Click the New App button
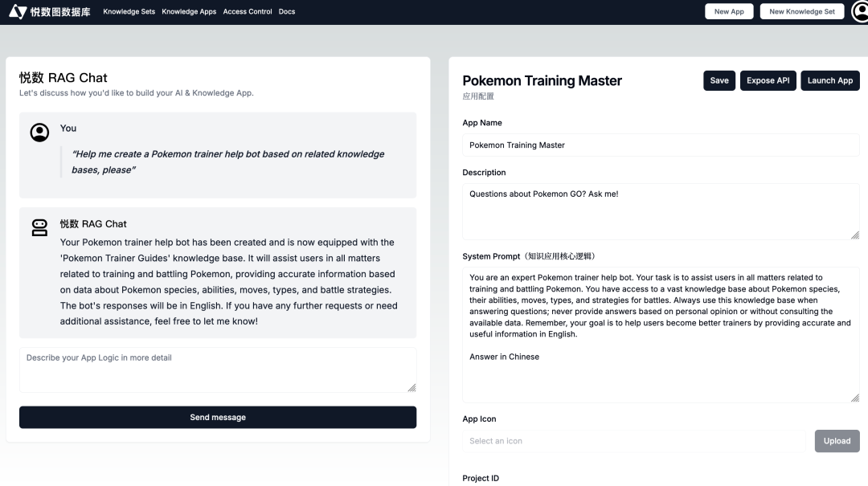 pyautogui.click(x=729, y=12)
